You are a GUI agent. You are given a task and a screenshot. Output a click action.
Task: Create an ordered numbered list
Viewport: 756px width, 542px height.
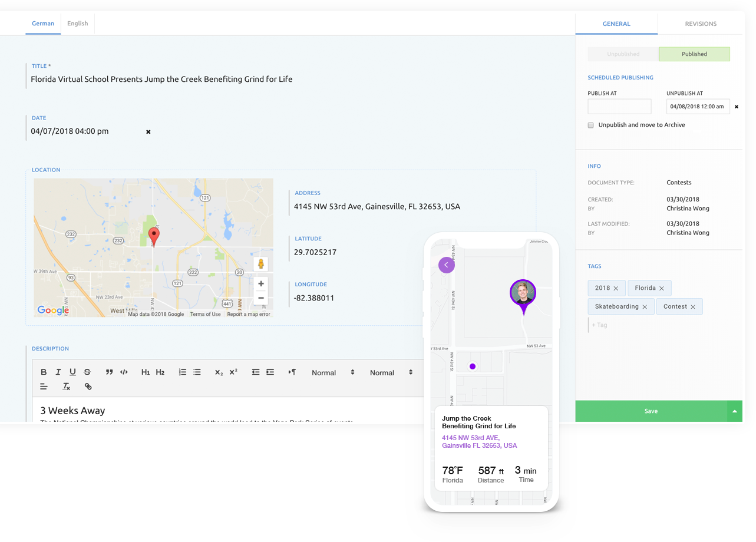point(183,372)
